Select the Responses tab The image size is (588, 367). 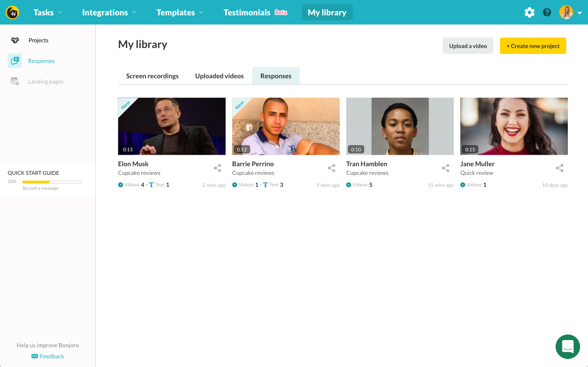tap(276, 76)
